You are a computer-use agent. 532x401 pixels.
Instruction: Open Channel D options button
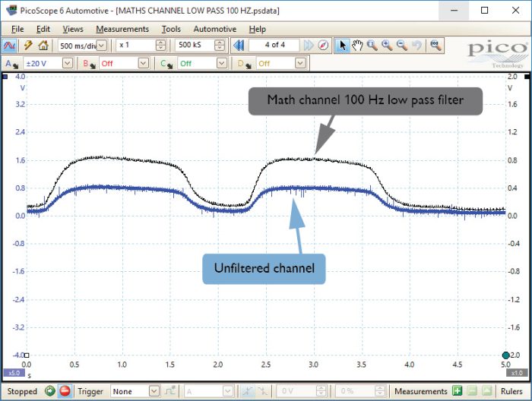point(244,64)
